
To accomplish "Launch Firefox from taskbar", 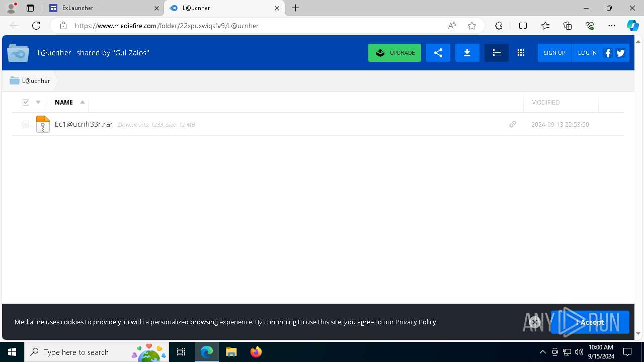I will pyautogui.click(x=256, y=352).
